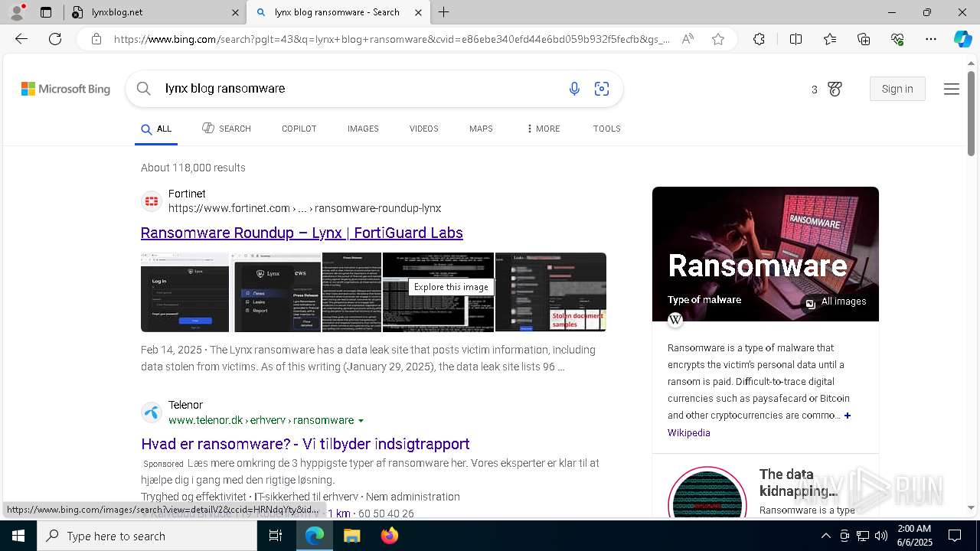Click the Fortinet site favicon
Screen dimensions: 980x551
pyautogui.click(x=152, y=201)
